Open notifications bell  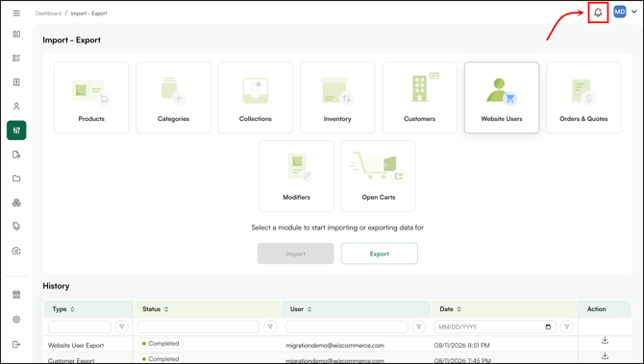coord(598,12)
